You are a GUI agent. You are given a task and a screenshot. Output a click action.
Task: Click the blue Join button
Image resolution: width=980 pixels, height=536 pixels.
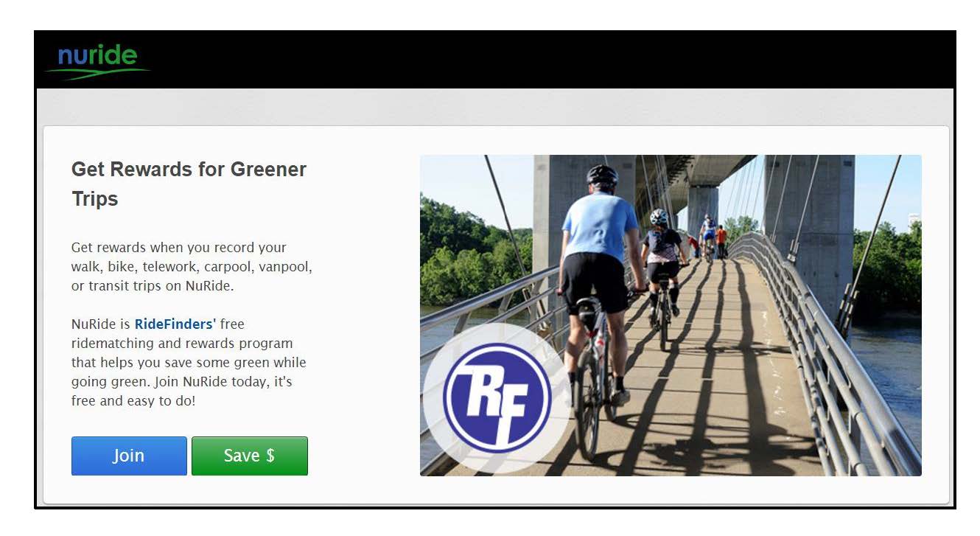pos(129,456)
